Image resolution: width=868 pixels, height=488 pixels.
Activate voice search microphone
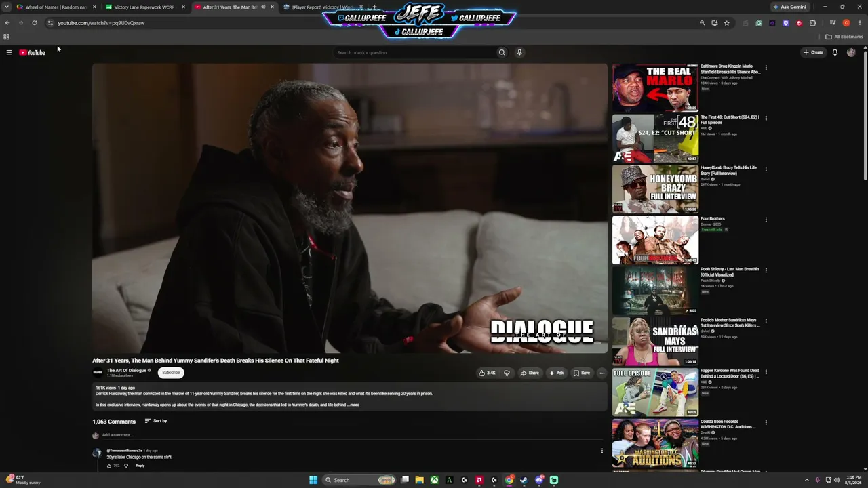coord(519,52)
